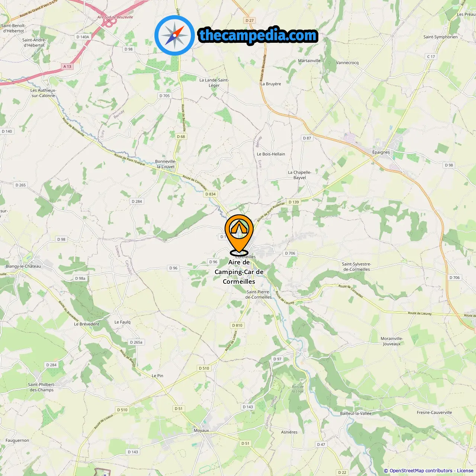Open the License link
The image size is (476, 476).
tap(465, 471)
